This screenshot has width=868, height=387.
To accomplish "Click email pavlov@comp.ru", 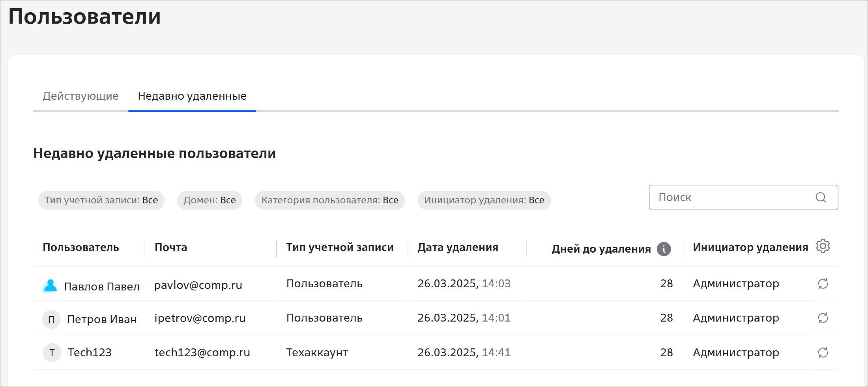I will pos(198,285).
